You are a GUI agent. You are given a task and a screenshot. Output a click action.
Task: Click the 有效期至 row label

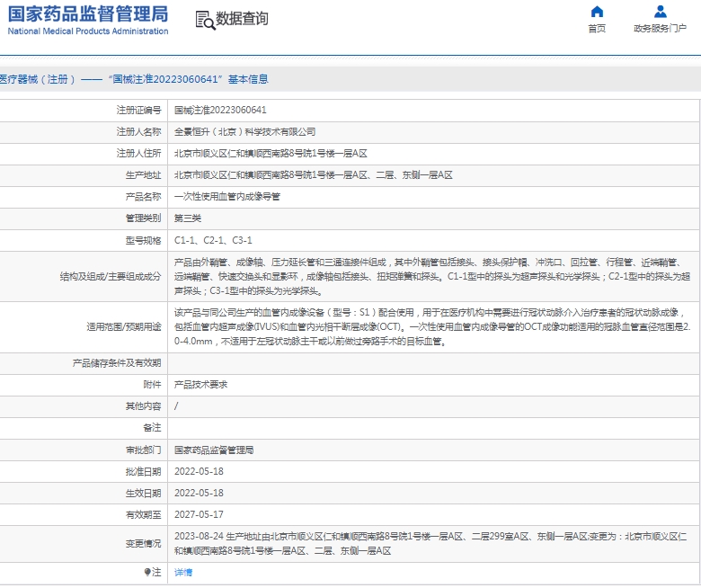click(144, 514)
